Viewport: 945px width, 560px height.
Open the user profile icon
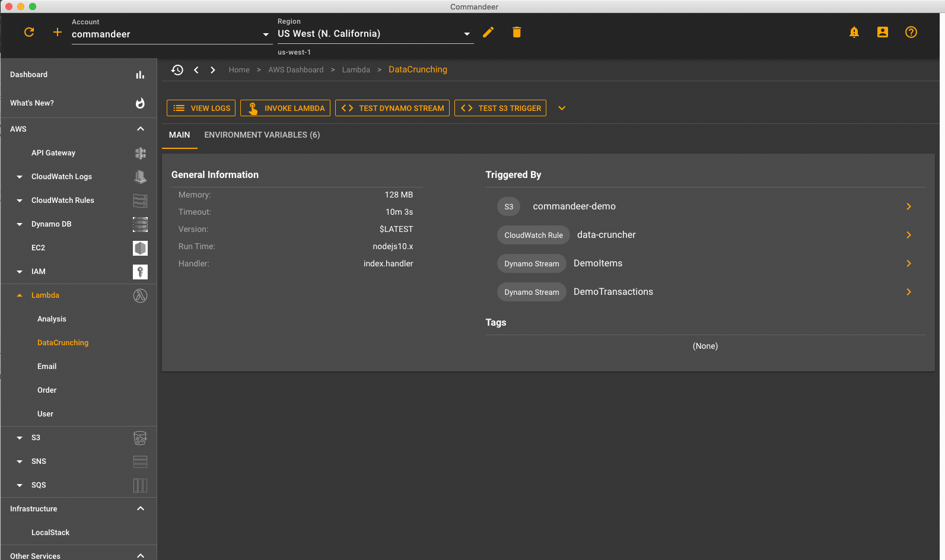[x=883, y=32]
